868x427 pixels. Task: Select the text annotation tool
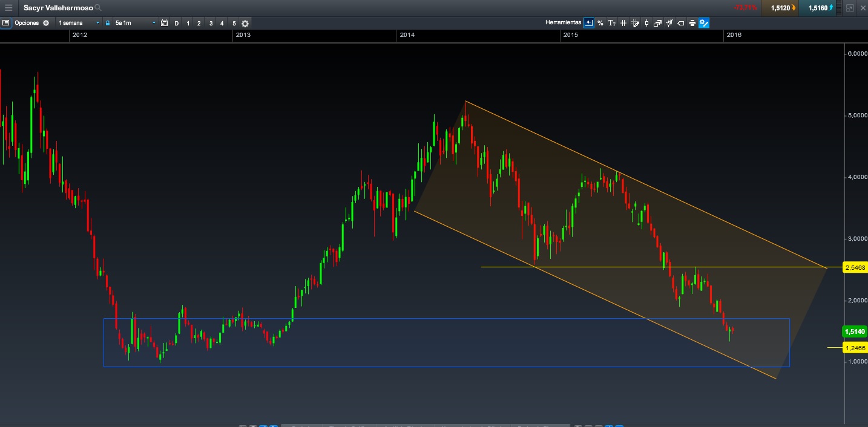click(x=612, y=23)
